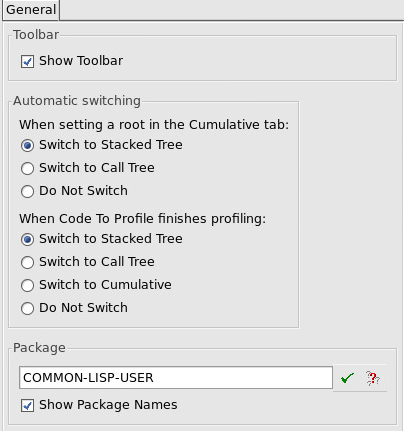Click the green checkmark confirm package icon
This screenshot has width=404, height=431.
click(x=347, y=378)
